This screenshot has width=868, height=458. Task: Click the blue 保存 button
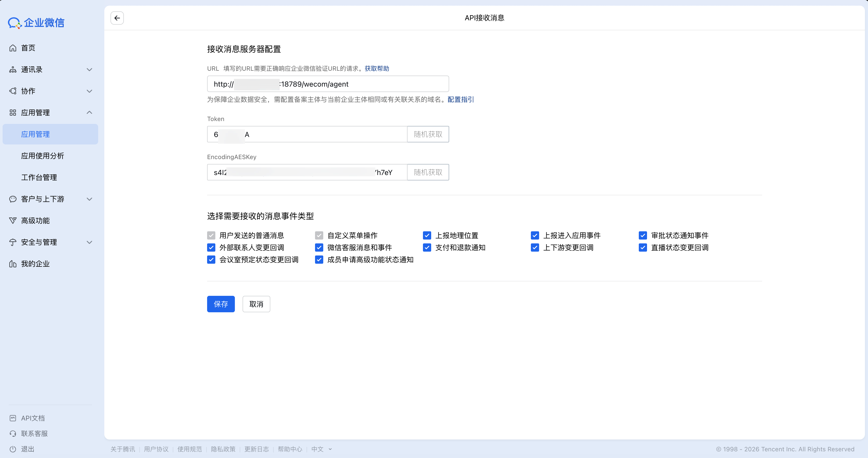pyautogui.click(x=221, y=304)
